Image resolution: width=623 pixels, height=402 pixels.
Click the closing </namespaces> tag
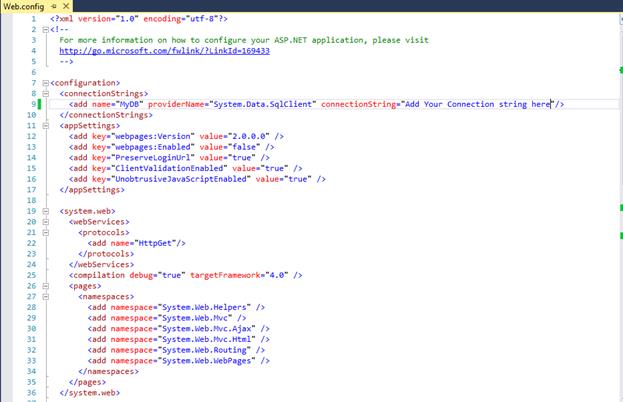point(108,372)
